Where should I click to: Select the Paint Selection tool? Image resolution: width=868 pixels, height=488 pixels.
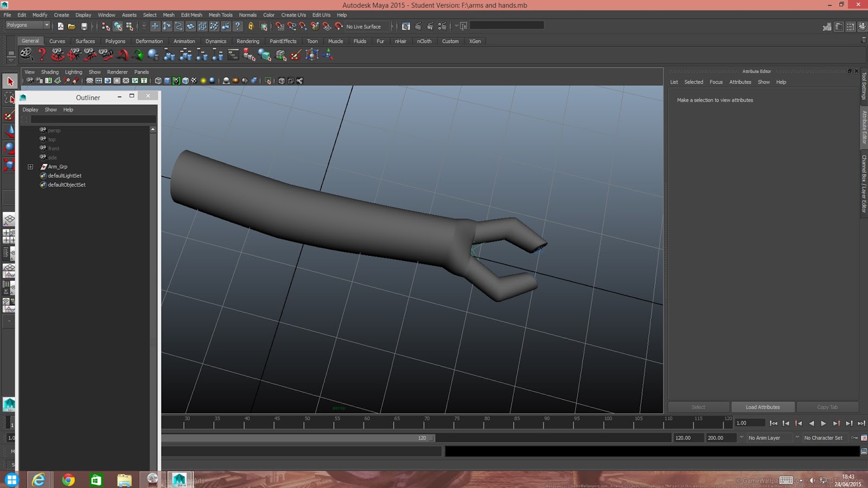(9, 115)
